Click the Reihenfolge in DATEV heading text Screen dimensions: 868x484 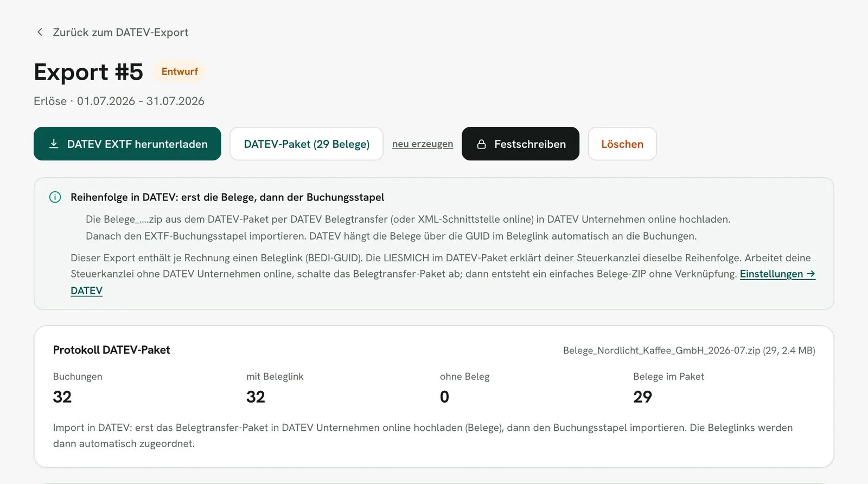pyautogui.click(x=227, y=197)
